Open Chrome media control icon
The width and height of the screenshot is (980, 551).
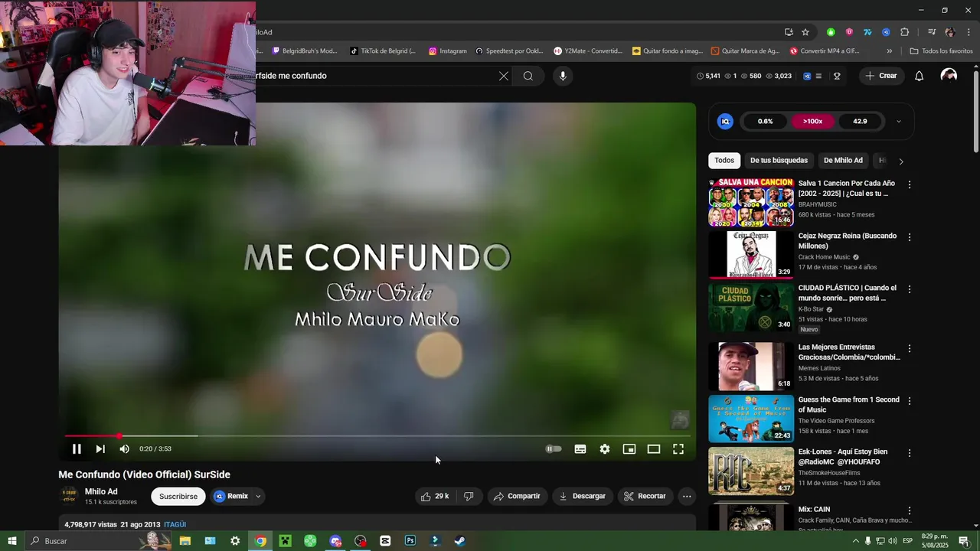pos(932,32)
